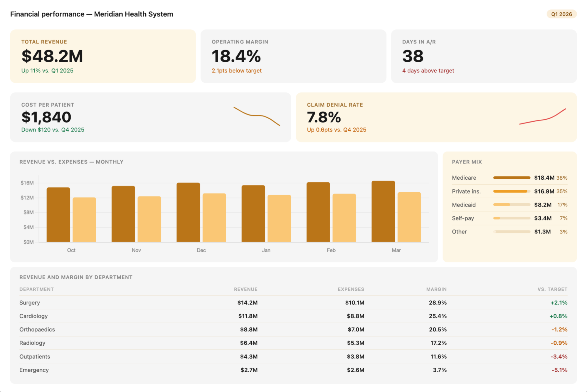
Task: Click the $16M y-axis label
Action: click(27, 183)
